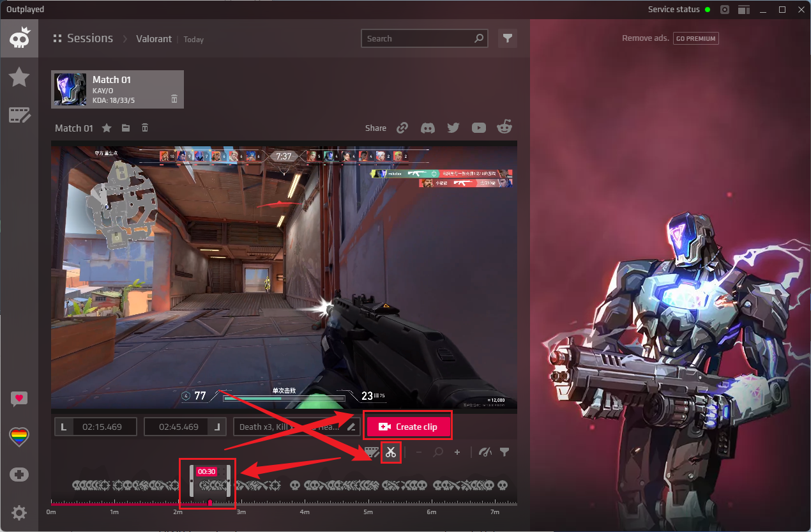Open the Valorant breadcrumb
811x532 pixels.
pos(154,39)
